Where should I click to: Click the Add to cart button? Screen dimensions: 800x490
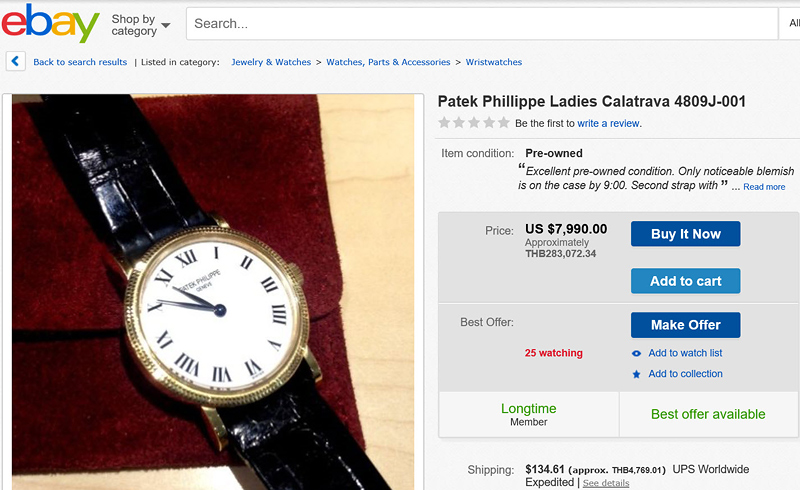point(685,281)
